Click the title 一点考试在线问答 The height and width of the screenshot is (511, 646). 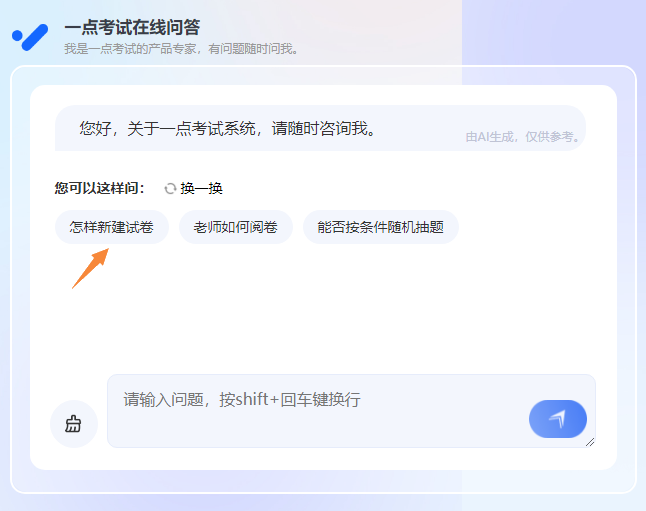[x=132, y=28]
